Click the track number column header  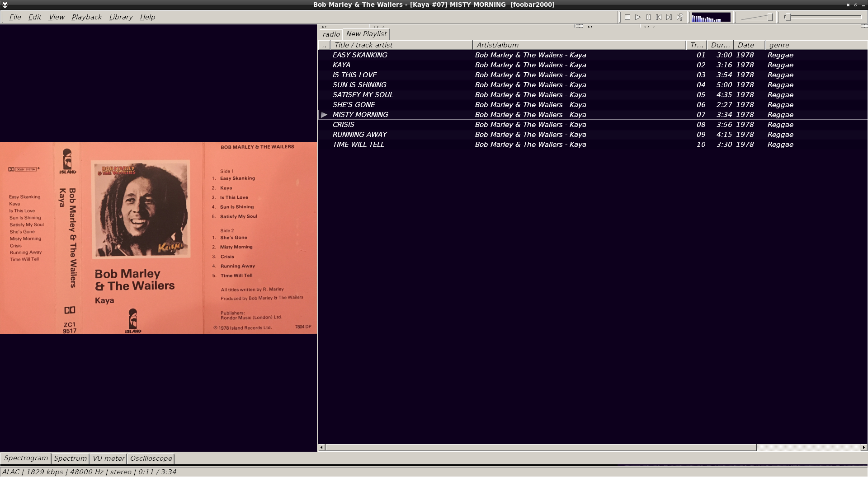(x=697, y=45)
